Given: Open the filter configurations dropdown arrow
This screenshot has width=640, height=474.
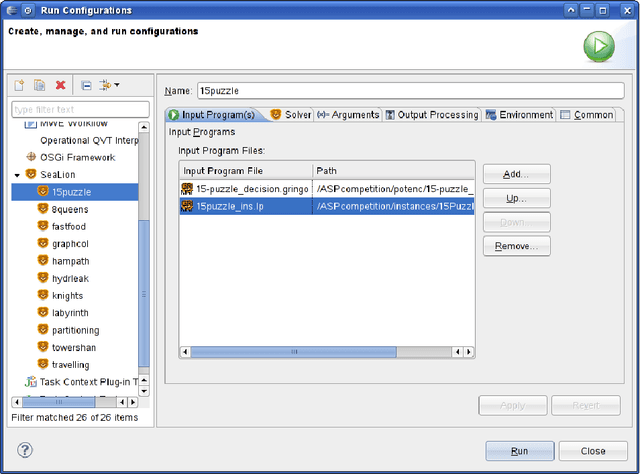Looking at the screenshot, I should coord(117,85).
